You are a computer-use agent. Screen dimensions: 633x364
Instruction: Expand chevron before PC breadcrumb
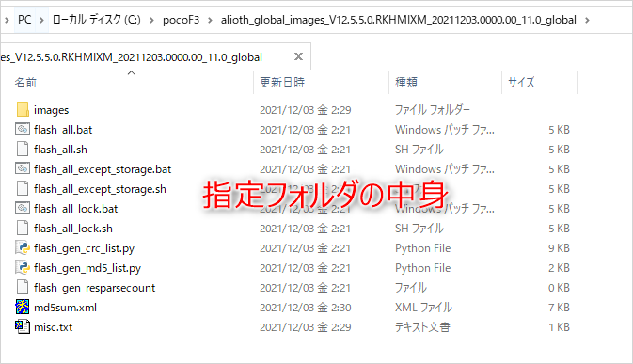(7, 20)
